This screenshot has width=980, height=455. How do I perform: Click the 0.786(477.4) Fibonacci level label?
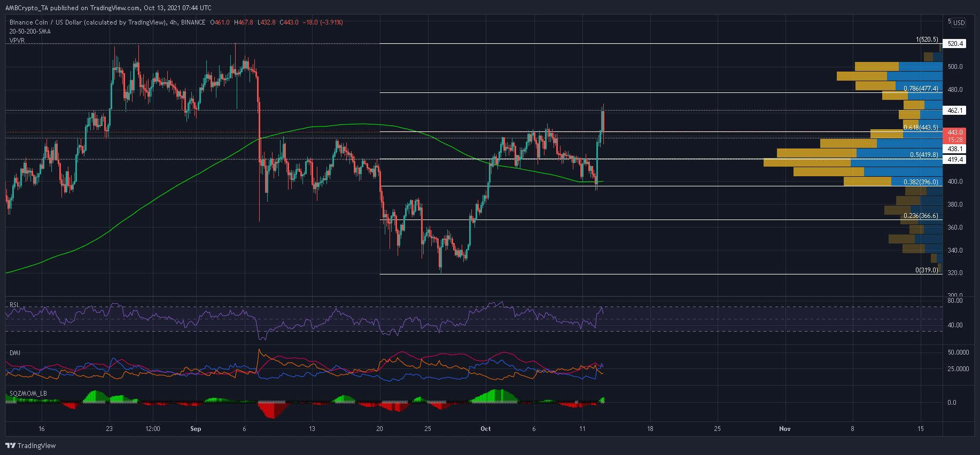click(x=921, y=89)
